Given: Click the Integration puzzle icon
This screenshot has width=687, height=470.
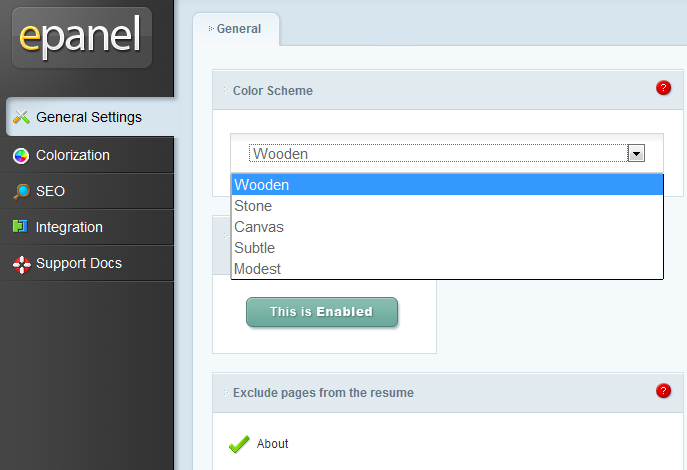Looking at the screenshot, I should click(x=20, y=226).
